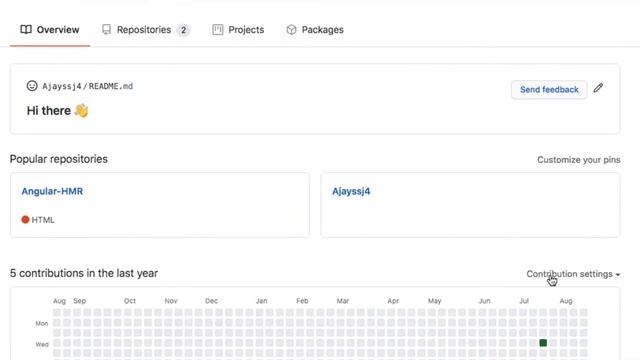Click the smiley icon beside README path
This screenshot has width=640, height=360.
(x=32, y=86)
